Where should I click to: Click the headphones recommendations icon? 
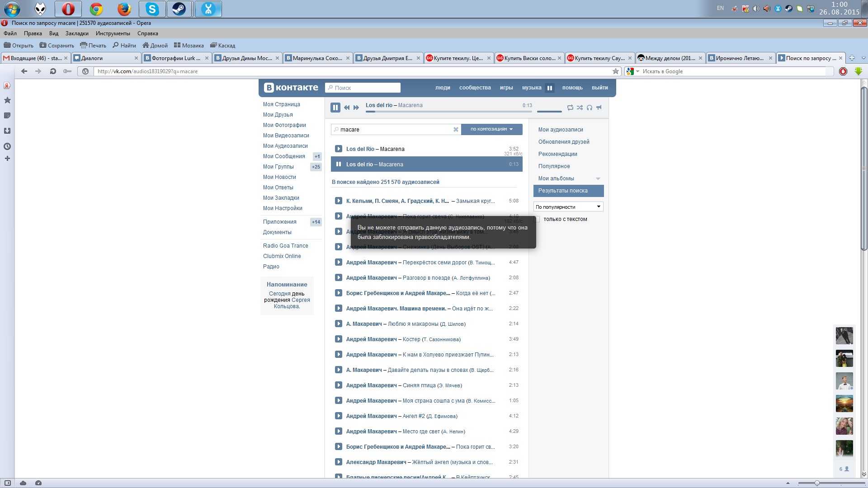tap(590, 108)
